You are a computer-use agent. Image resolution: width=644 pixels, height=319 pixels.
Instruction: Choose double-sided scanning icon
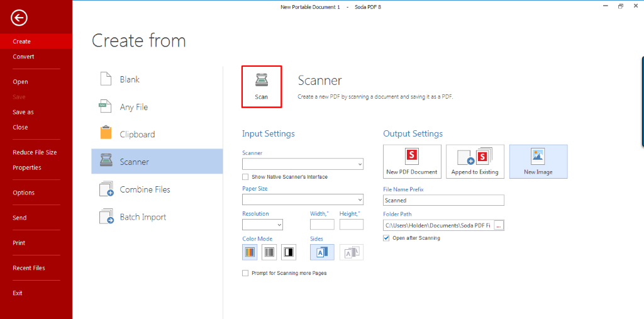[352, 252]
